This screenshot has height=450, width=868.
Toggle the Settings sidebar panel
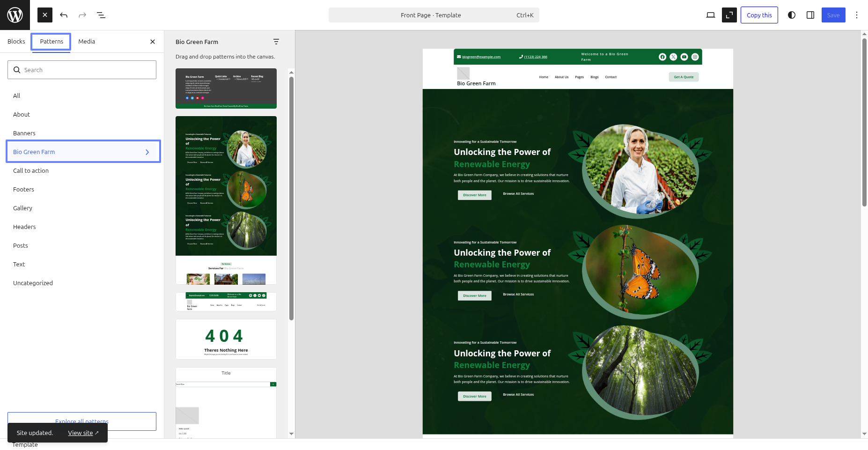[x=810, y=15]
